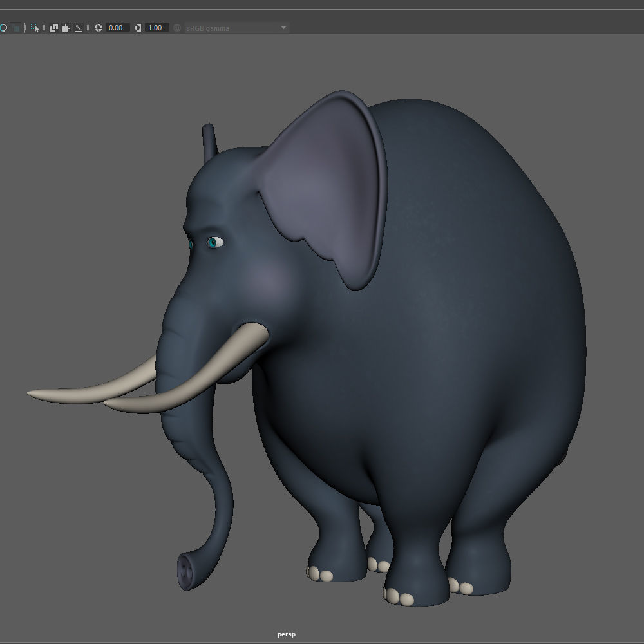644x644 pixels.
Task: Click the dotted selection cursor icon
Action: coord(35,28)
